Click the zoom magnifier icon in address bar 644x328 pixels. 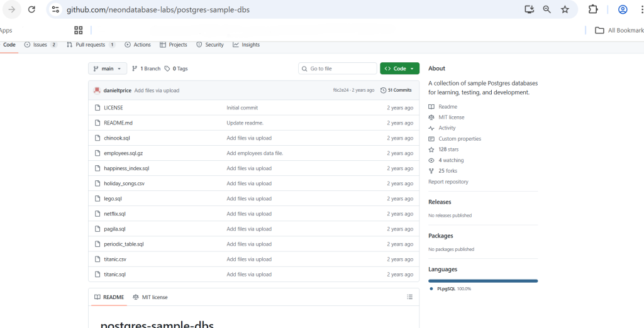(547, 9)
